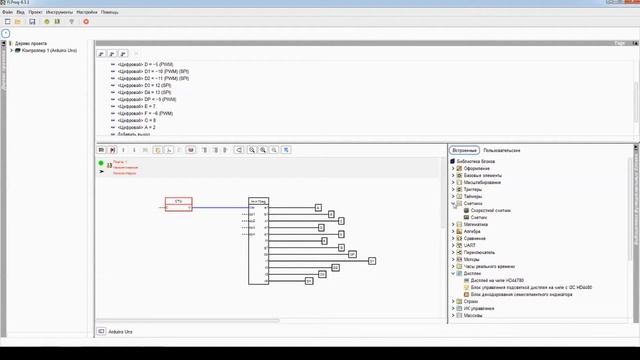The image size is (640, 360).
Task: Select the E = 7 output row
Action: [x=136, y=107]
